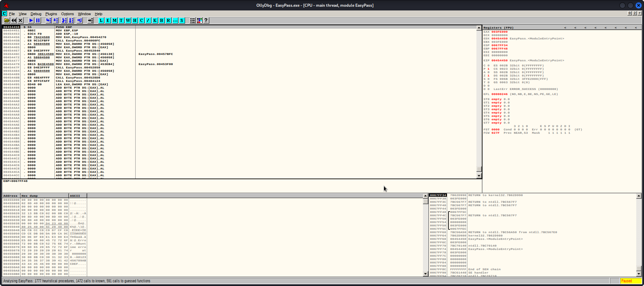Close the debugged program with X icon
The height and width of the screenshot is (286, 644).
21,21
